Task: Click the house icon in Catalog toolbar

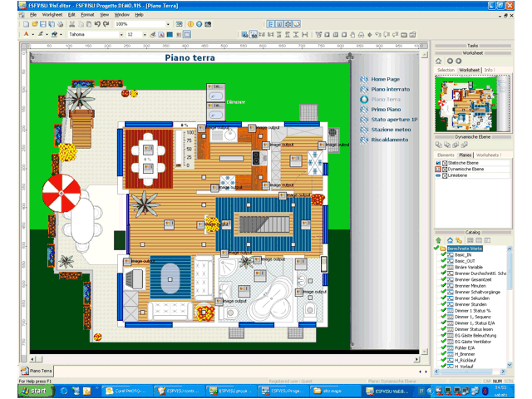Action: click(450, 240)
